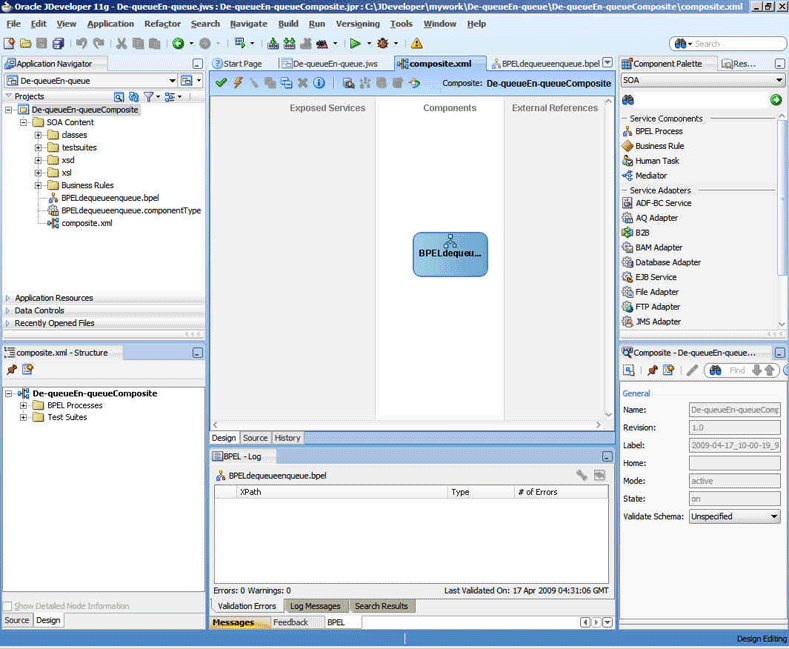Open the Search Results tab
The width and height of the screenshot is (789, 649).
381,606
